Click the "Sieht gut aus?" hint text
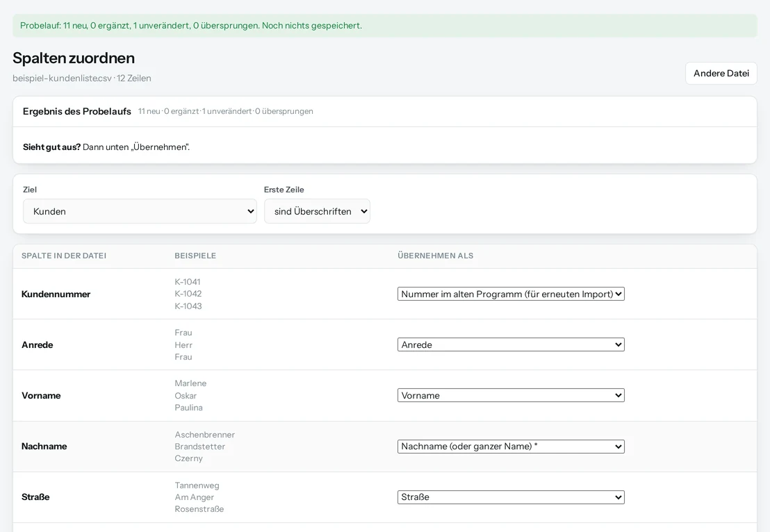 coord(51,147)
